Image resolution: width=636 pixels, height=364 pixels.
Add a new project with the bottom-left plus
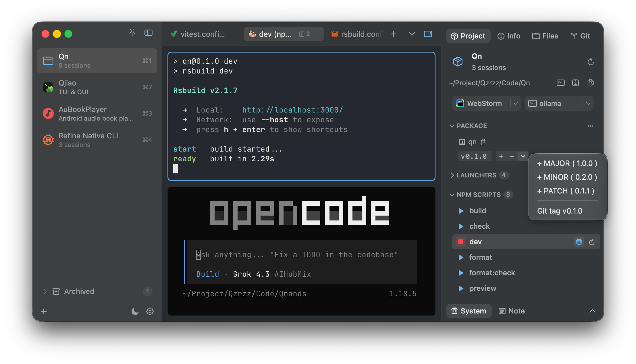(44, 311)
